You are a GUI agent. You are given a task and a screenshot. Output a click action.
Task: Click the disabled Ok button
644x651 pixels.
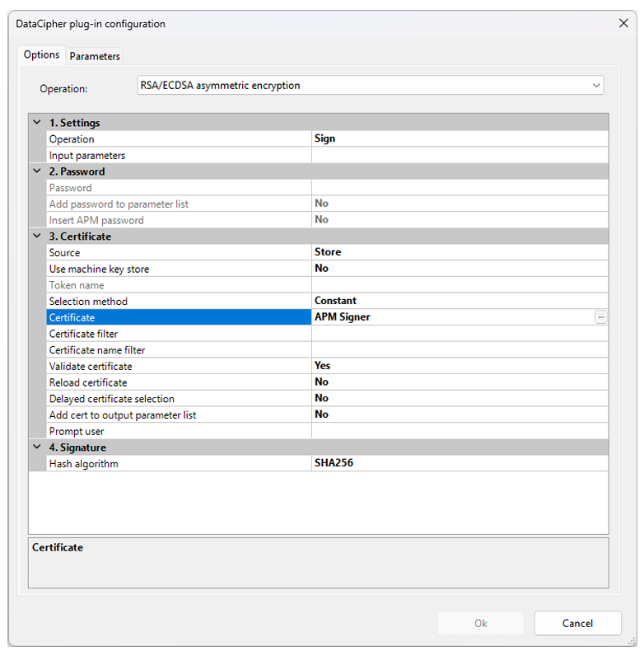tap(480, 623)
